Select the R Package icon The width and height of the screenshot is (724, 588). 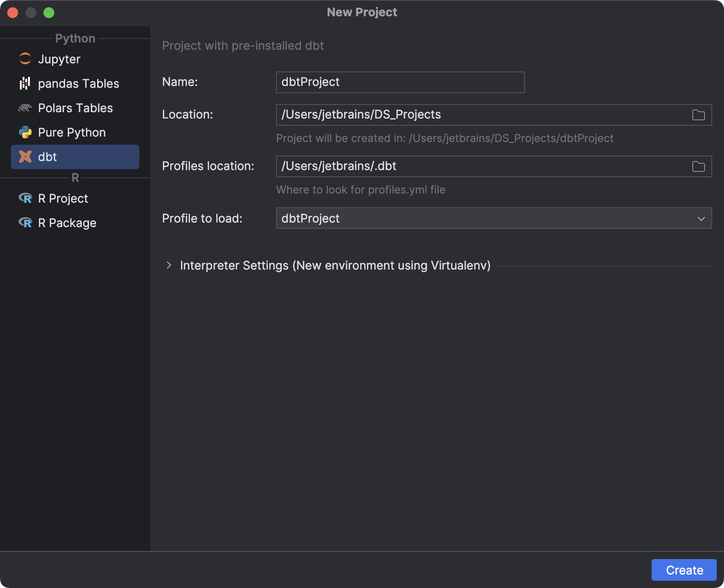[x=26, y=223]
